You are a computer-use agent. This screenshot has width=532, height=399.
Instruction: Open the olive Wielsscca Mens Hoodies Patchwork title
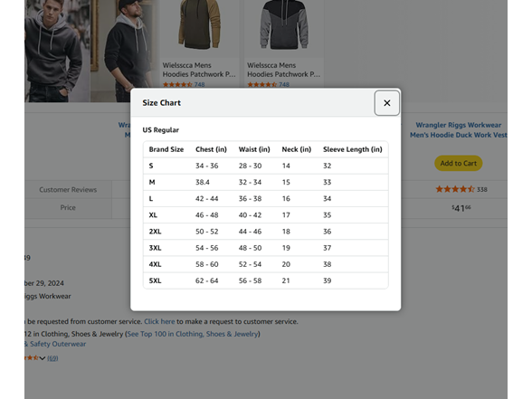pyautogui.click(x=199, y=70)
